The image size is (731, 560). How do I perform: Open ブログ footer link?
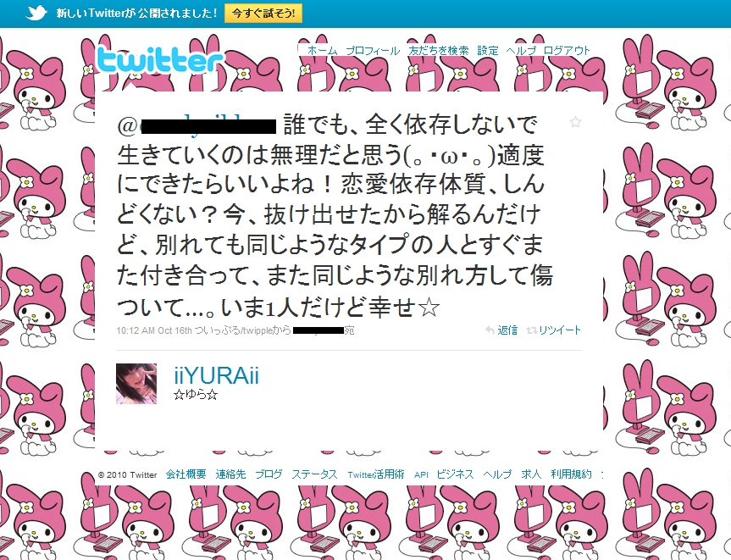coord(269,474)
